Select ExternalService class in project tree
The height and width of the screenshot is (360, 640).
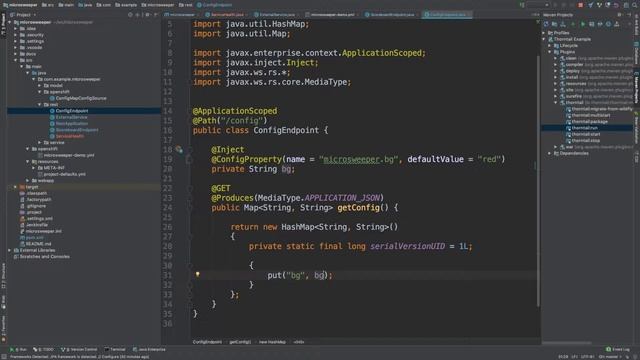coord(71,117)
